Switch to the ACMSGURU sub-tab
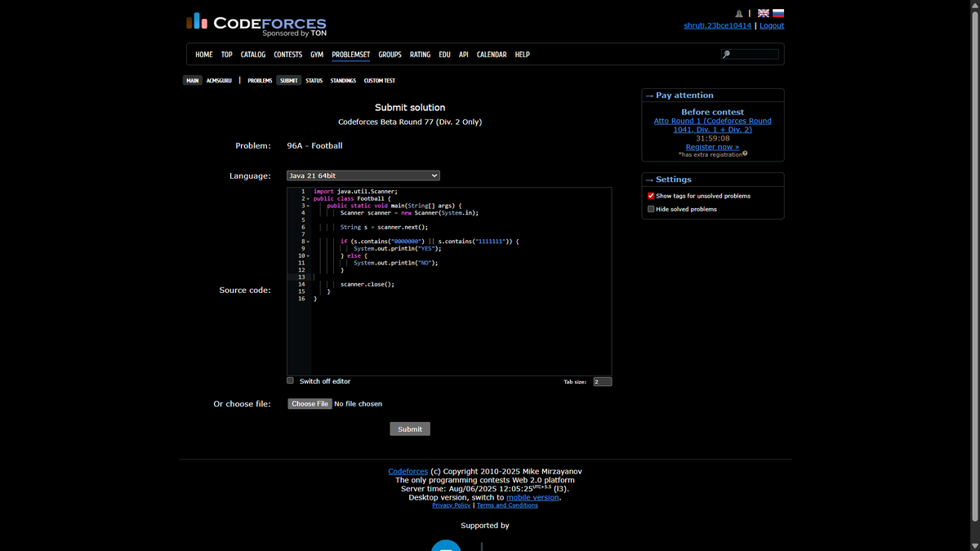This screenshot has width=980, height=551. tap(219, 81)
